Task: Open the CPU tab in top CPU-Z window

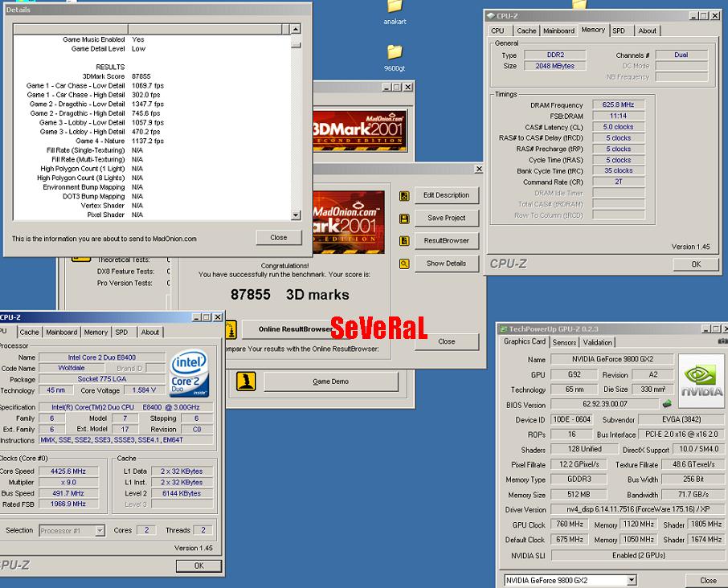Action: pyautogui.click(x=497, y=31)
